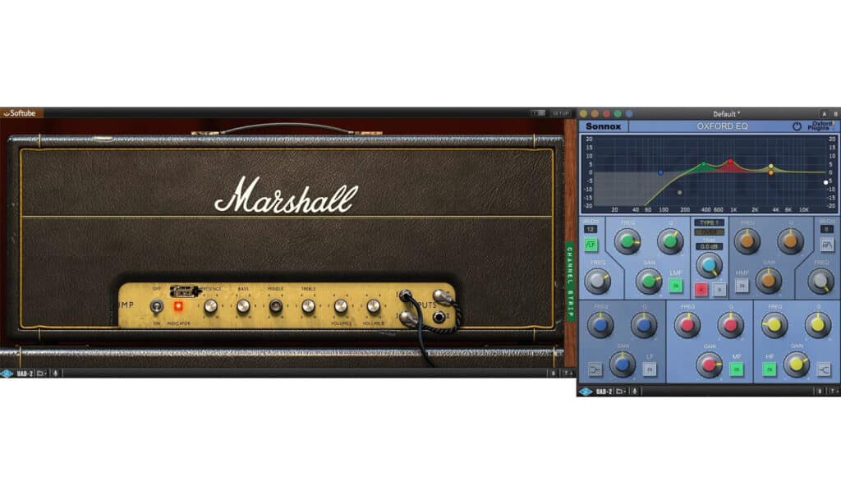841x504 pixels.
Task: Toggle the low-cut filter button
Action: pos(591,245)
